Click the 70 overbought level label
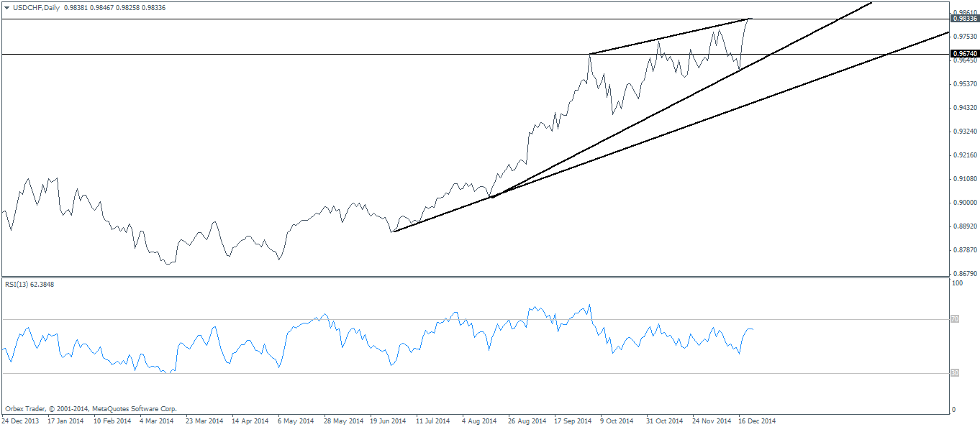 point(955,318)
